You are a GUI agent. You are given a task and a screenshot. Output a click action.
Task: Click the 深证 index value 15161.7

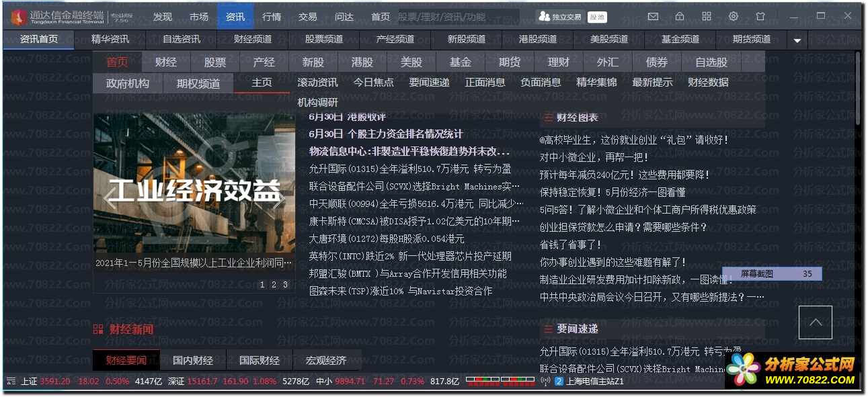[x=202, y=382]
